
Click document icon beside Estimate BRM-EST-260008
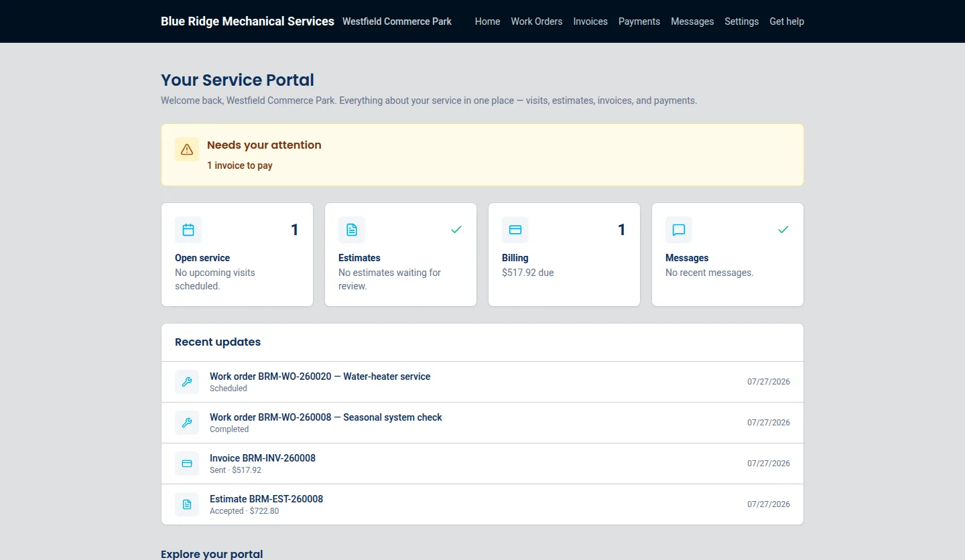[187, 504]
